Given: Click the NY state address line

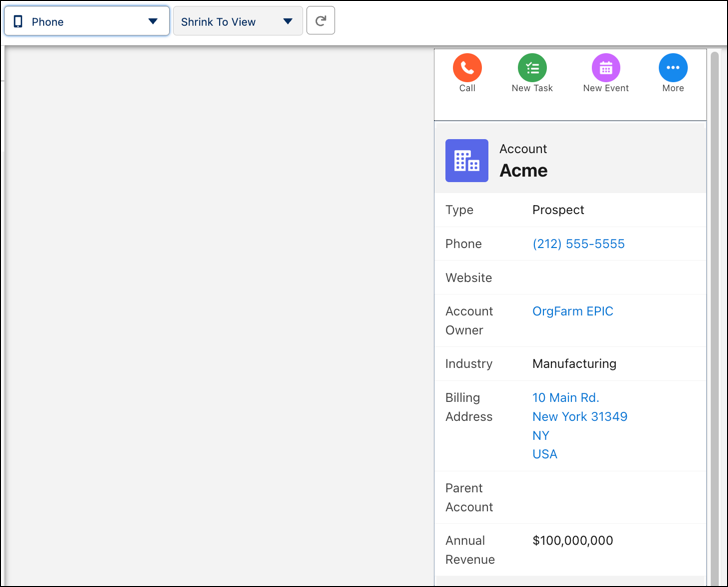Looking at the screenshot, I should click(540, 436).
